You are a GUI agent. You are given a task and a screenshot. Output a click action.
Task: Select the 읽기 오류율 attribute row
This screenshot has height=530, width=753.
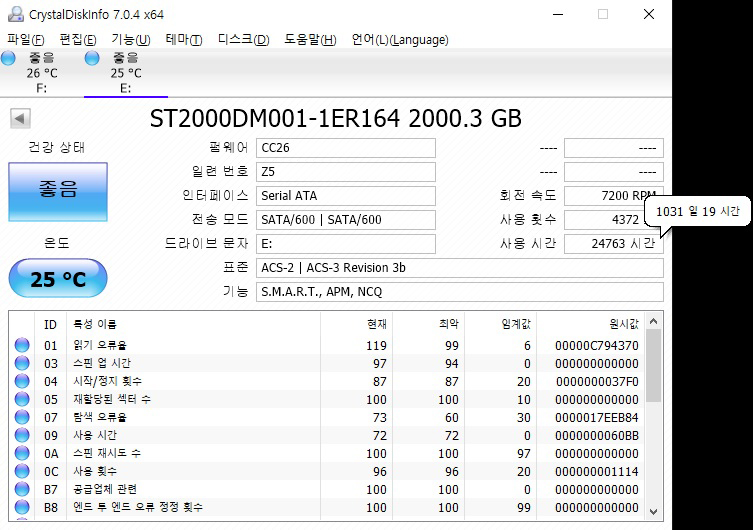(327, 345)
